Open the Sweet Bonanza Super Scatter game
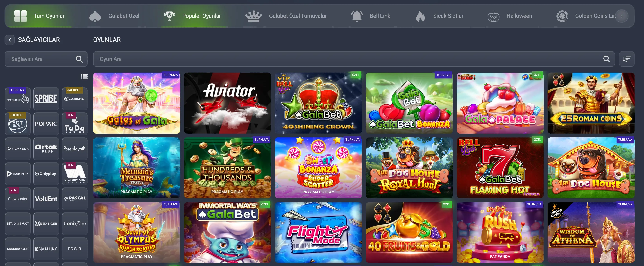Screen dimensions: 644x266 pyautogui.click(x=318, y=168)
